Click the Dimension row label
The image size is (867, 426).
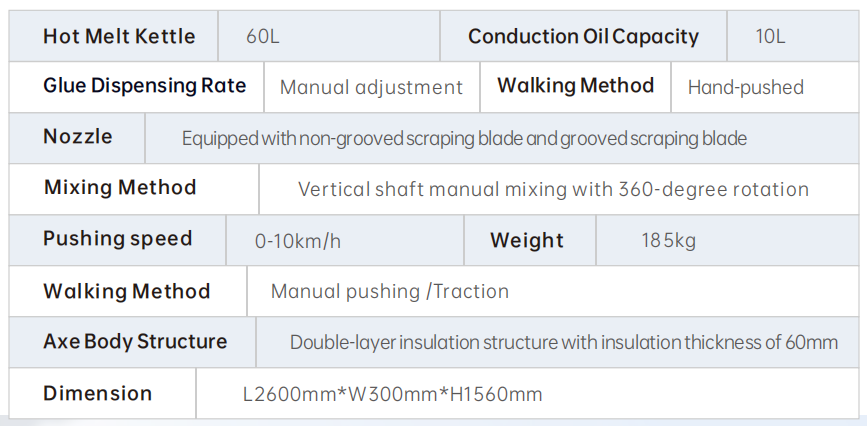[x=97, y=393]
